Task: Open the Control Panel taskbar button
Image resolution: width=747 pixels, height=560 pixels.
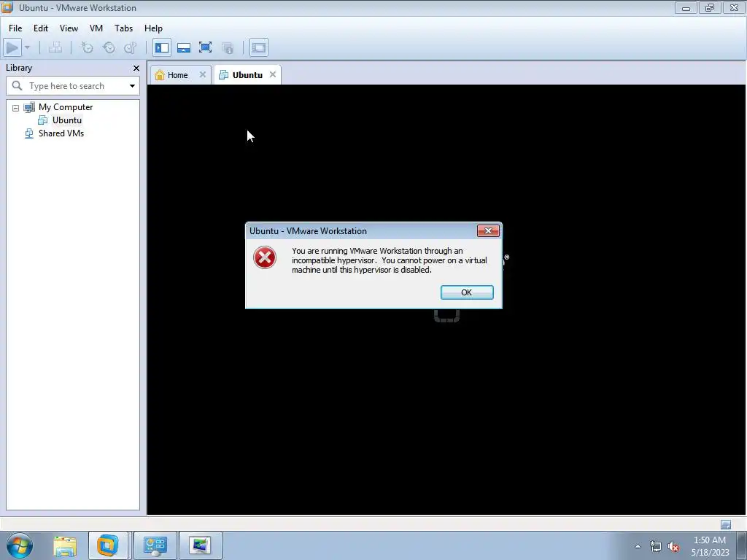Action: tap(155, 545)
